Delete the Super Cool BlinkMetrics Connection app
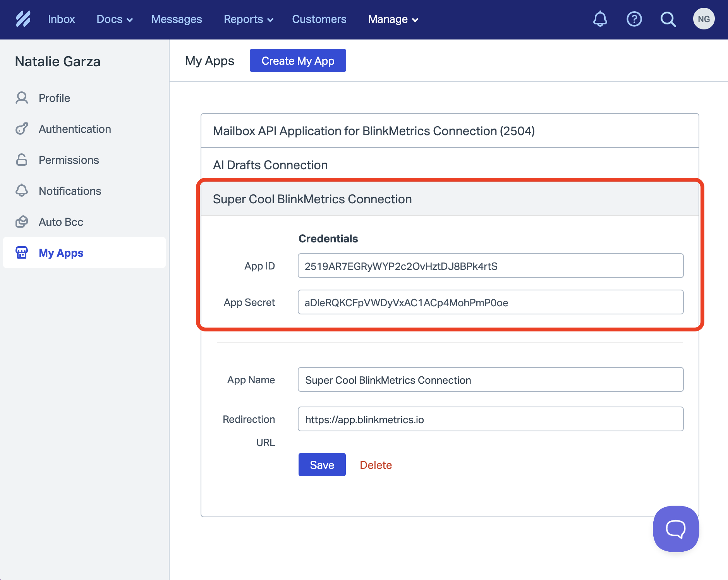728x580 pixels. click(375, 465)
